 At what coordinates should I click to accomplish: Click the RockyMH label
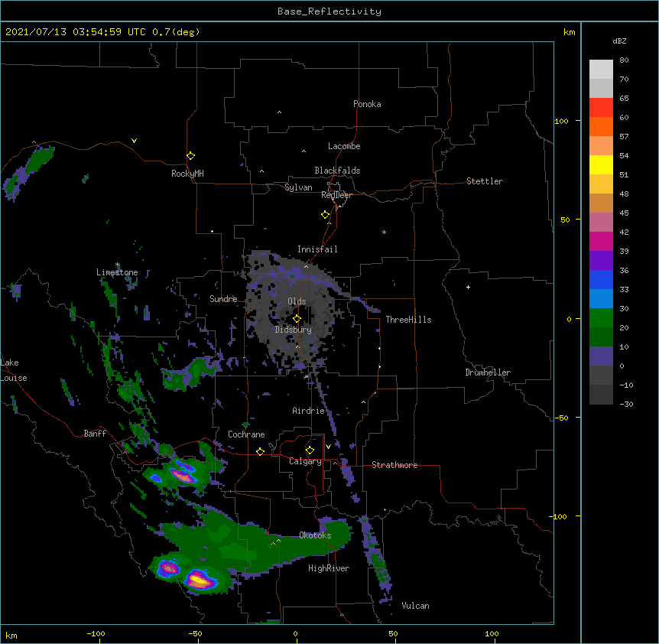tap(187, 174)
